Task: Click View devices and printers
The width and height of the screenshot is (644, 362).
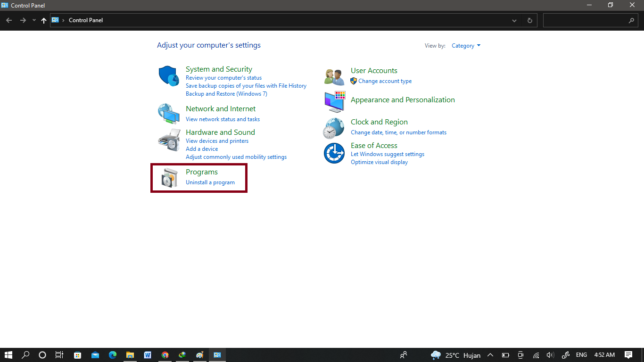Action: tap(217, 141)
